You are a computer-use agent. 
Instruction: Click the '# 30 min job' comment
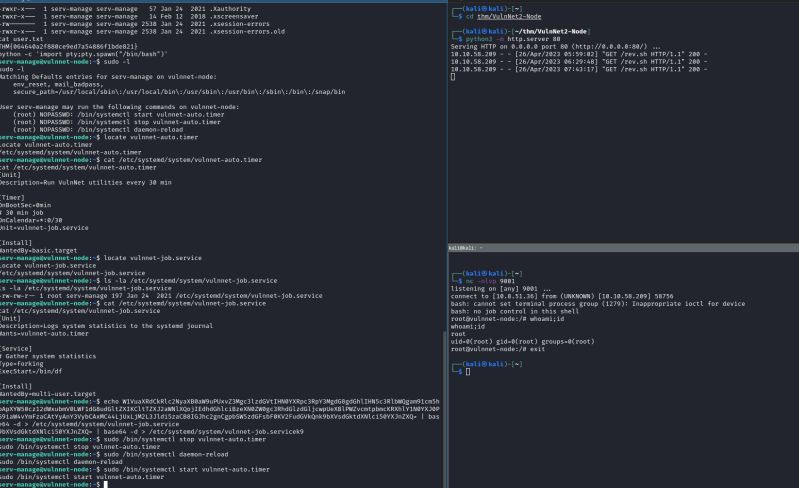pyautogui.click(x=21, y=212)
